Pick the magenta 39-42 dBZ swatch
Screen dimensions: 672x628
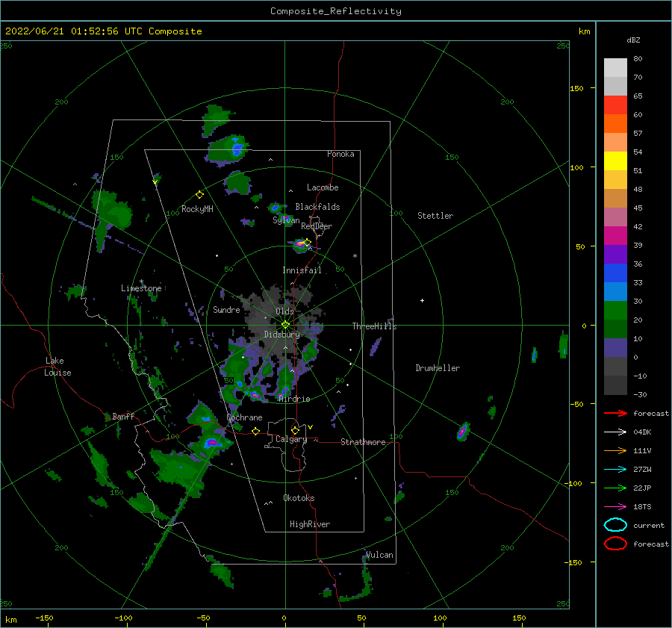click(615, 236)
